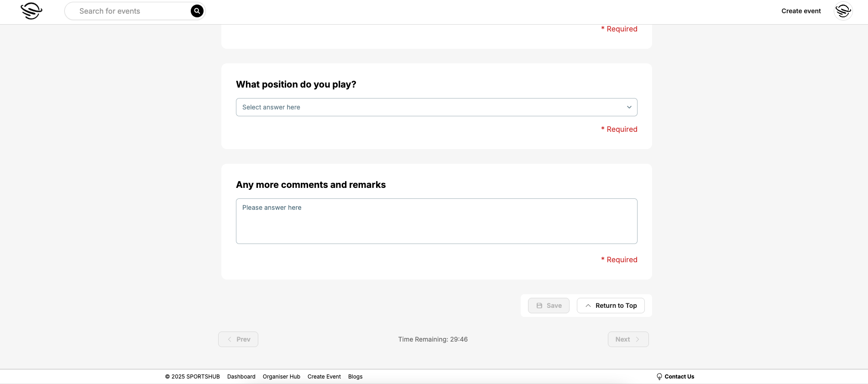Open the Dashboard footer link
Image resolution: width=868 pixels, height=384 pixels.
click(x=241, y=377)
